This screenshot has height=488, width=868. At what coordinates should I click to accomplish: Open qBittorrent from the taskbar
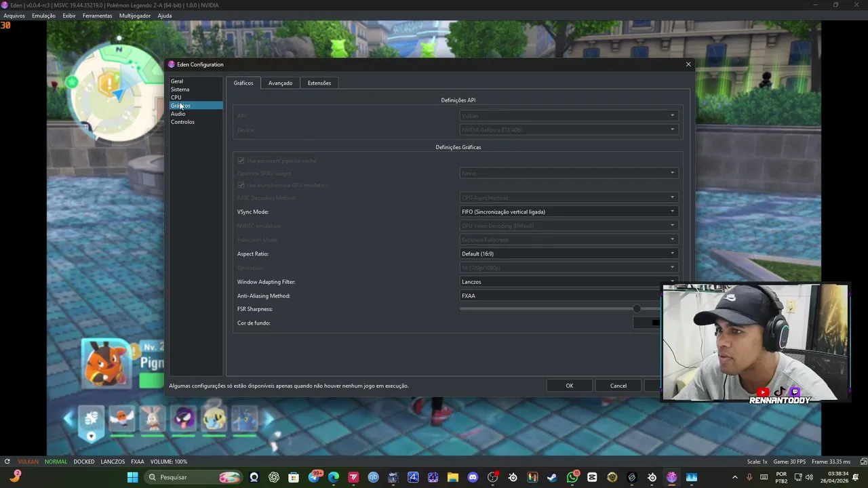click(x=373, y=477)
